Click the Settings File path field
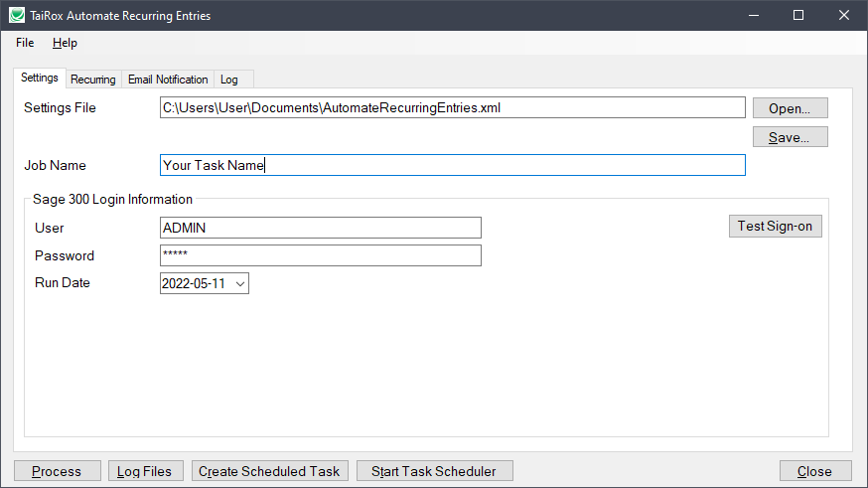 click(x=452, y=107)
